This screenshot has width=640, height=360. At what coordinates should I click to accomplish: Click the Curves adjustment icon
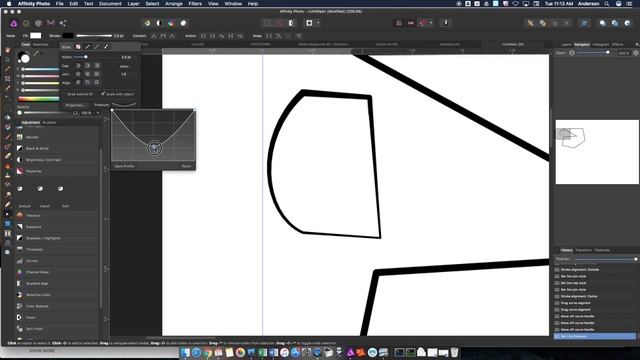point(20,261)
